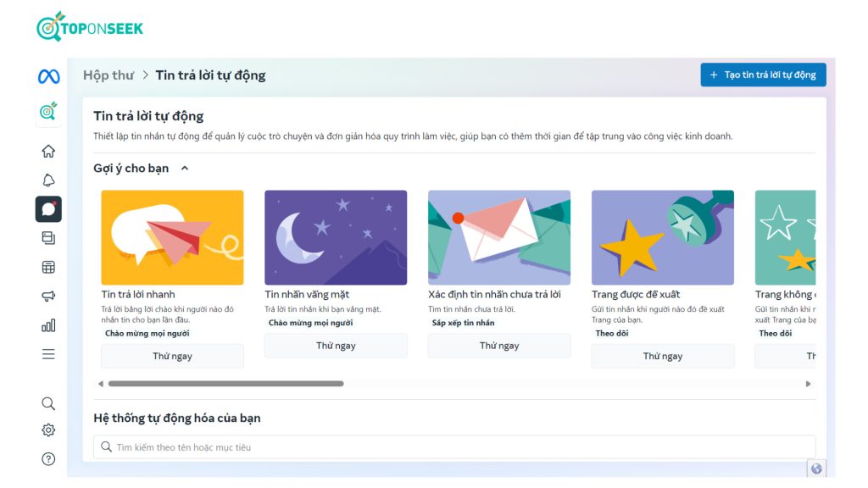Click 'Hộp thư' breadcrumb link
Screen dimensions: 868x488
(108, 75)
